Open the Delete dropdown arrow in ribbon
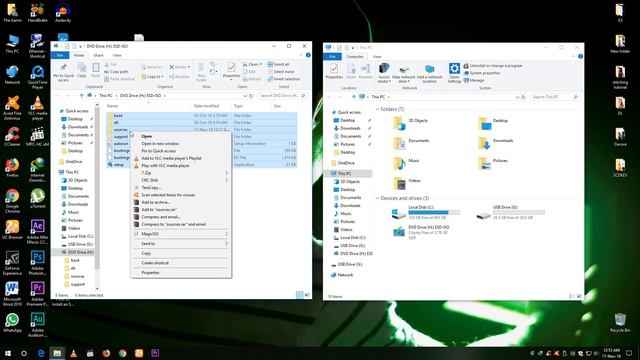The image size is (640, 360). [189, 67]
